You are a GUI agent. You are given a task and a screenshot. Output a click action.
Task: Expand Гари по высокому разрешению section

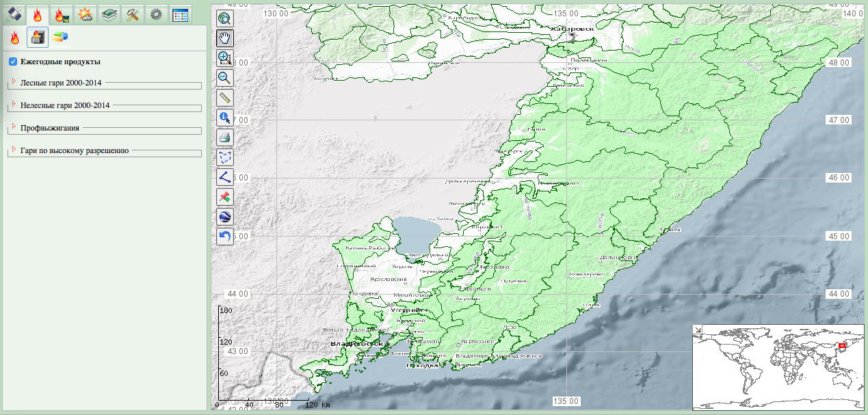tap(14, 150)
